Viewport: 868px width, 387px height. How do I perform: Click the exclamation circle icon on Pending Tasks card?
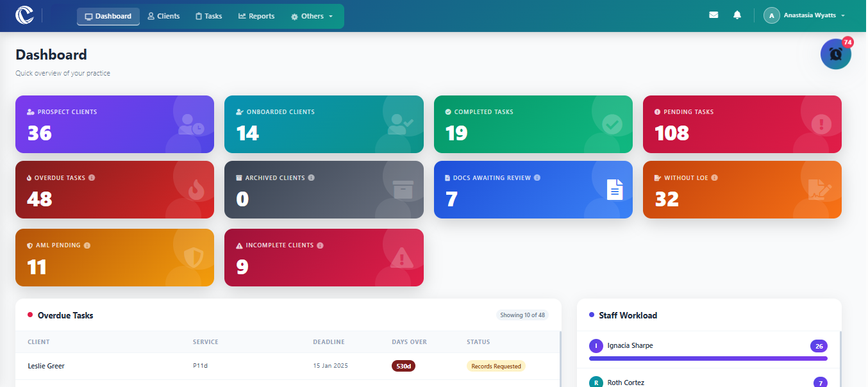tap(821, 124)
